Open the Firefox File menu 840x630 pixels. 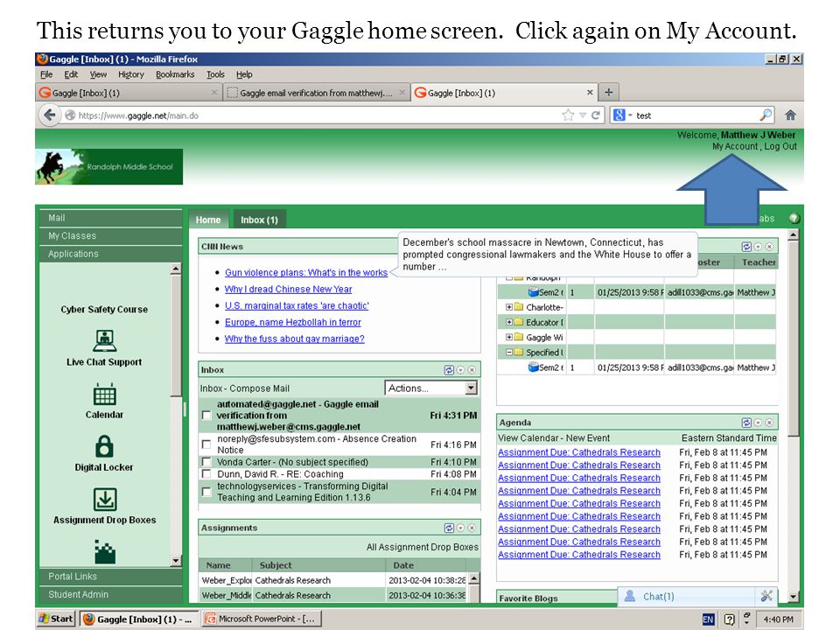tap(46, 74)
